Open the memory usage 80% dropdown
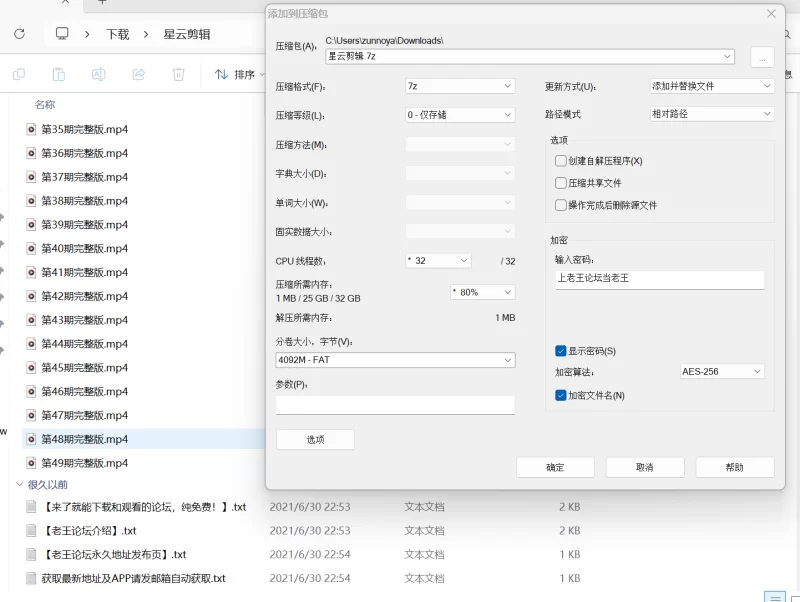 (483, 292)
